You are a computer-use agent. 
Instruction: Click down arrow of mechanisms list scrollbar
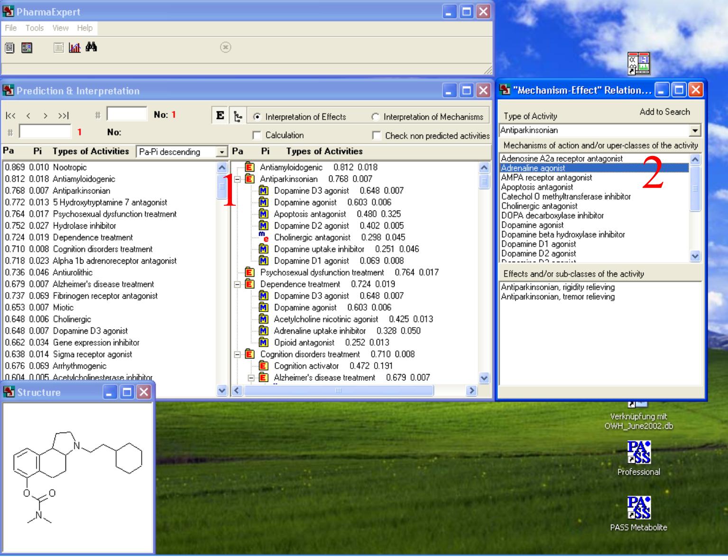point(695,256)
